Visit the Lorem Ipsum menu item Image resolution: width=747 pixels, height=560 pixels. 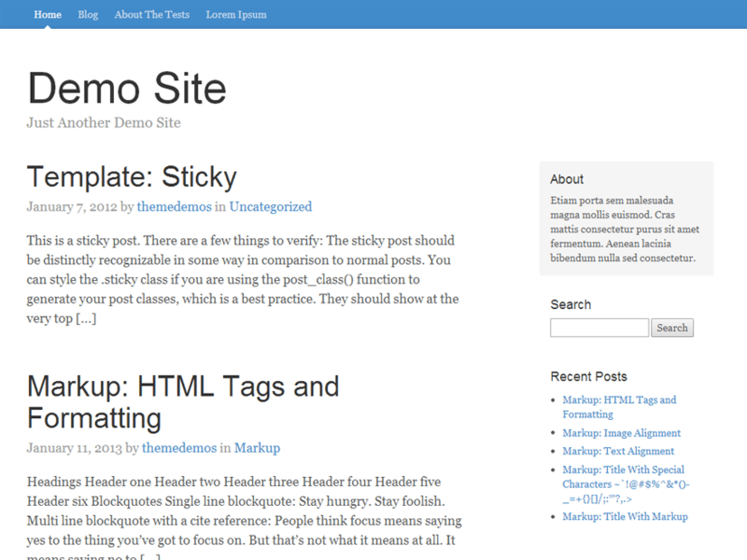click(x=235, y=15)
